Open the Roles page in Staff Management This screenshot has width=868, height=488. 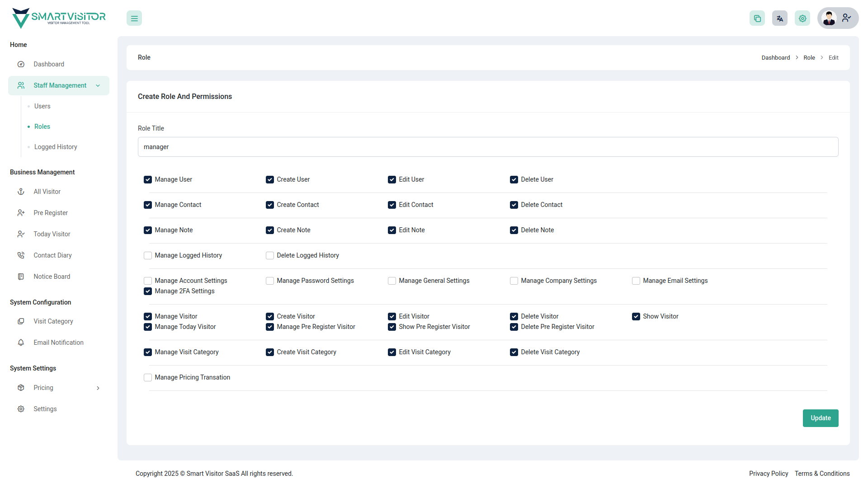tap(42, 127)
